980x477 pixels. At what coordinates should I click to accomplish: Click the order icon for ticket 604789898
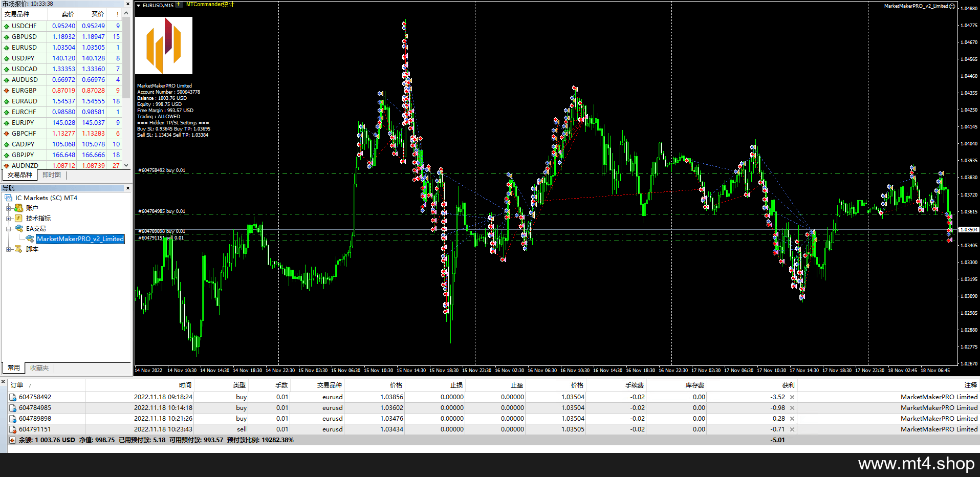coord(13,419)
